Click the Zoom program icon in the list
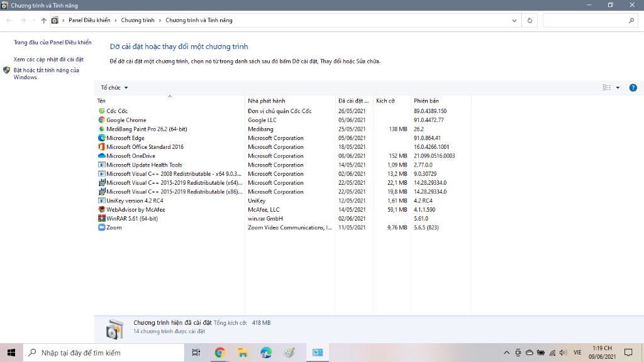 [101, 228]
